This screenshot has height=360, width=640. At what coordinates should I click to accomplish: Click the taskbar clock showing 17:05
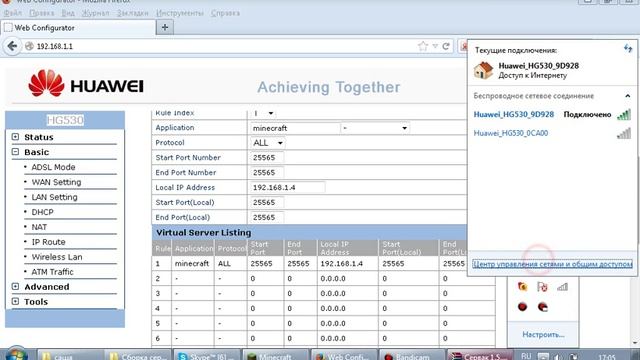(607, 357)
